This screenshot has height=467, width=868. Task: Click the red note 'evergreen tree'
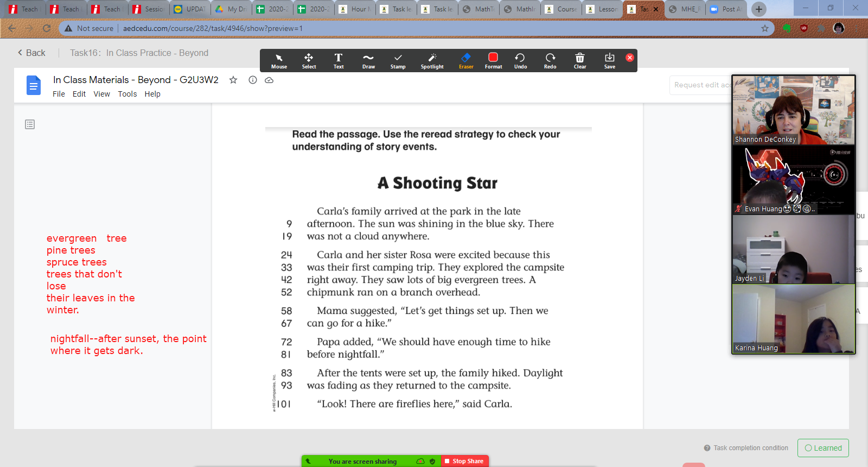[87, 238]
